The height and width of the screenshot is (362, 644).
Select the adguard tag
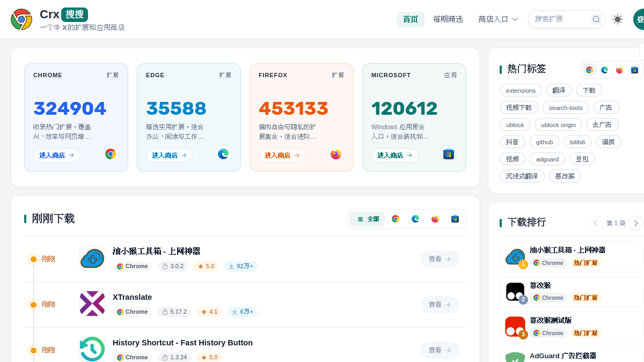click(x=547, y=159)
